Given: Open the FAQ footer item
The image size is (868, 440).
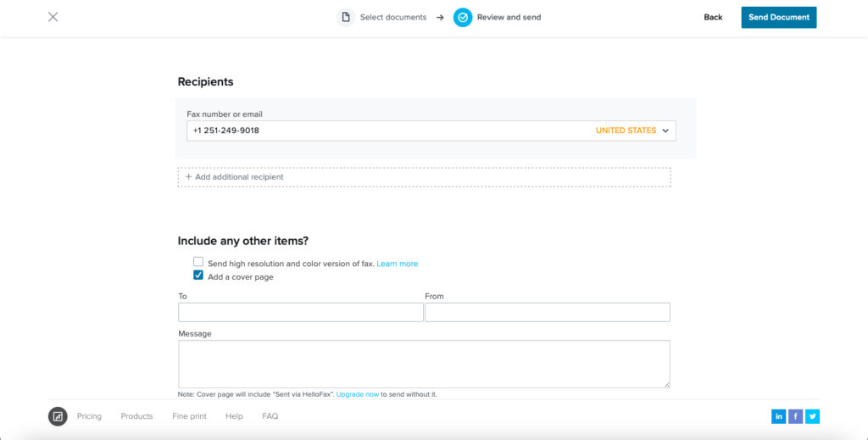Looking at the screenshot, I should (x=270, y=416).
